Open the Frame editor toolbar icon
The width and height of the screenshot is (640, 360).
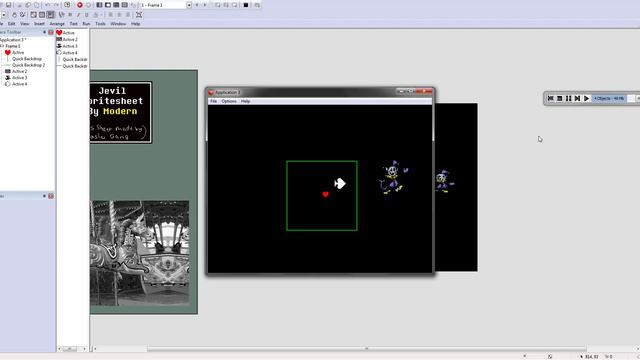tap(108, 5)
